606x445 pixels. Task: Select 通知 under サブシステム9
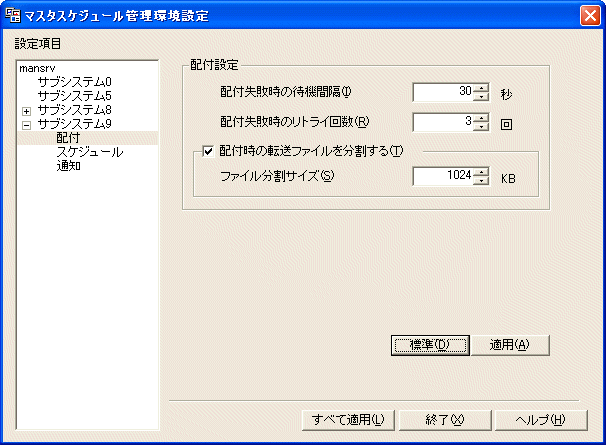[x=68, y=166]
